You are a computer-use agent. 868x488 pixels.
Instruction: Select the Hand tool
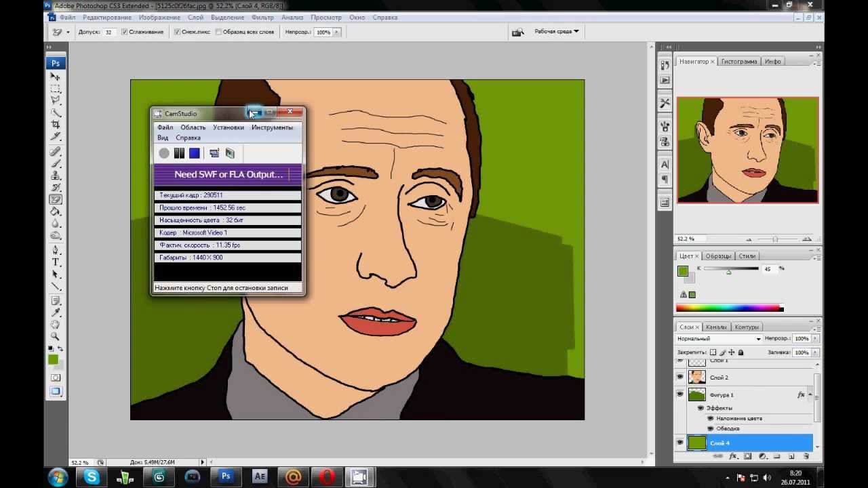(56, 324)
